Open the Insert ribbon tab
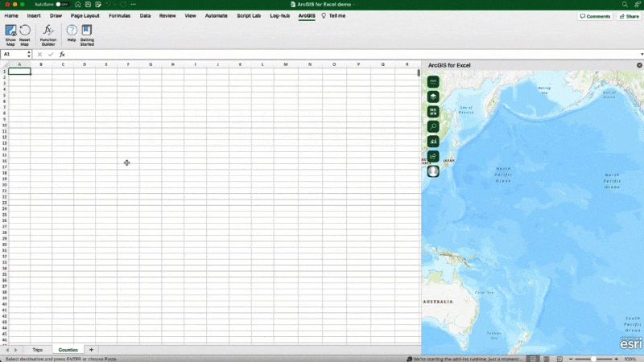Viewport: 644px width, 362px height. [34, 15]
